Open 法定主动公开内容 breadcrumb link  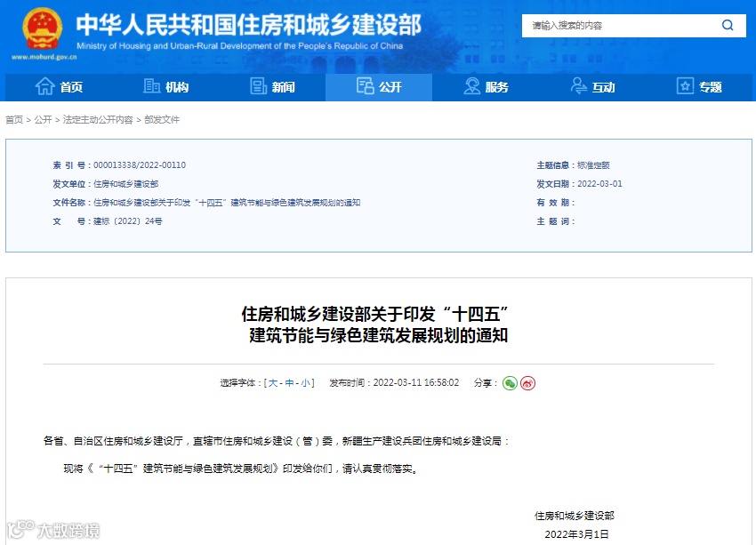(98, 119)
